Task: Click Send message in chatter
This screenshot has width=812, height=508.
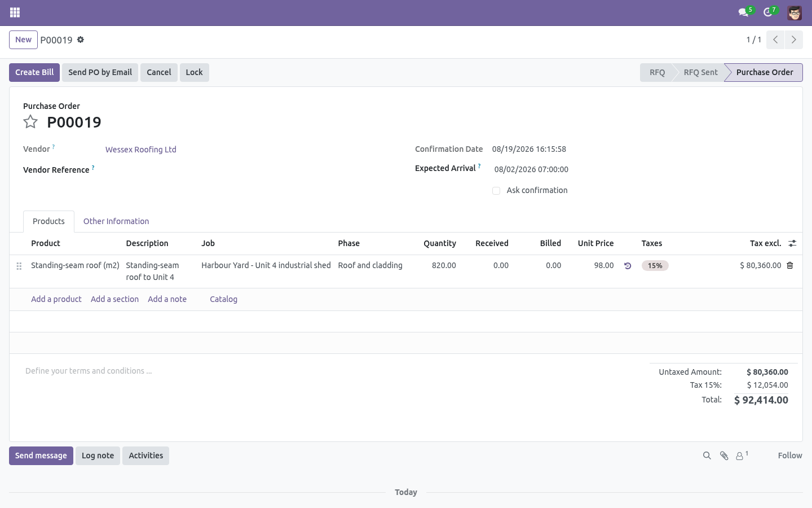Action: point(41,456)
